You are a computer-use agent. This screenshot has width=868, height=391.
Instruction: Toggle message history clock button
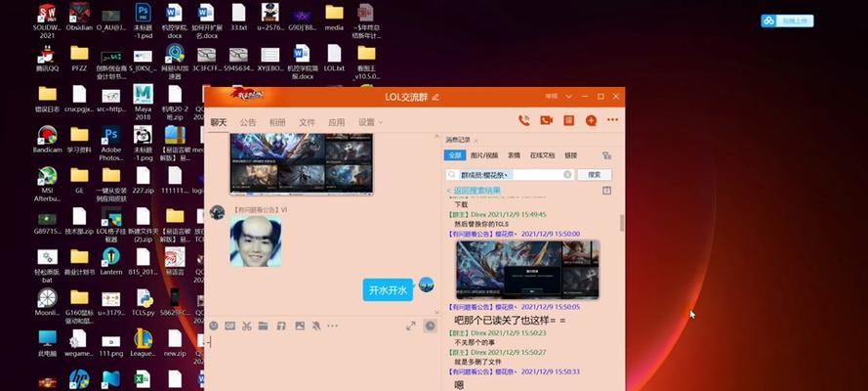click(431, 326)
